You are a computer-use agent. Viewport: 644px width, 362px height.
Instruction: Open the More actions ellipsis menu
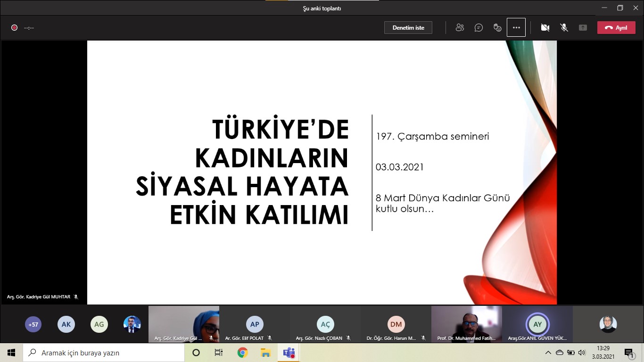(516, 28)
